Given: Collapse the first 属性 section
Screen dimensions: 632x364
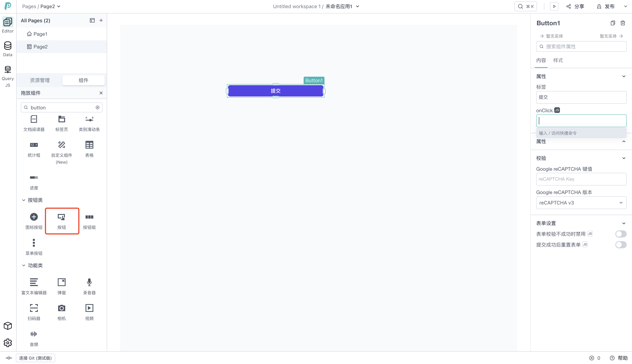Looking at the screenshot, I should (x=624, y=76).
